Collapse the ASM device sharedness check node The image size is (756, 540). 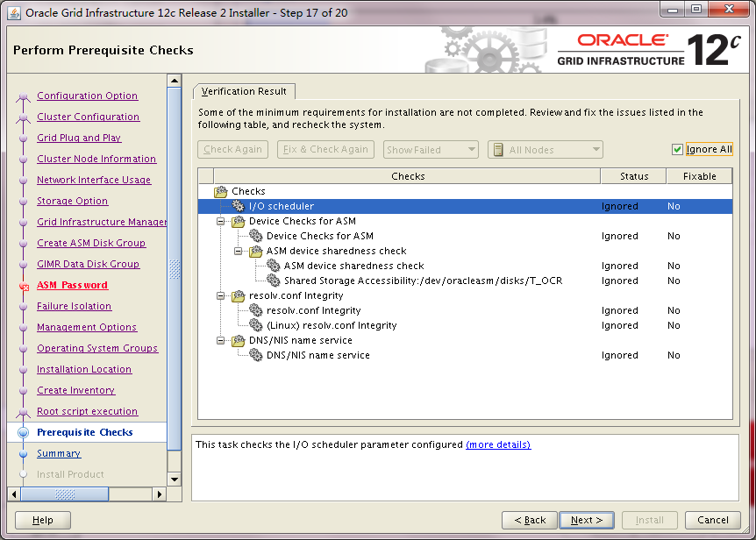239,251
